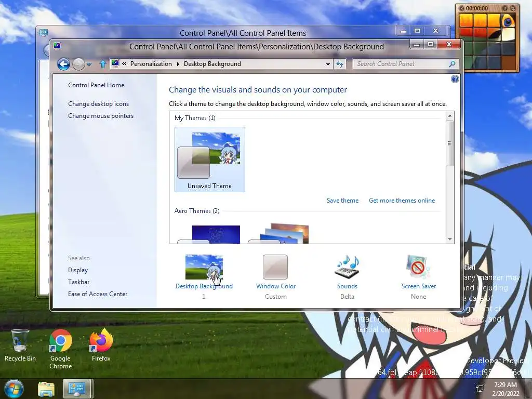Open the File Explorer taskbar icon
Image resolution: width=532 pixels, height=399 pixels.
pos(46,389)
